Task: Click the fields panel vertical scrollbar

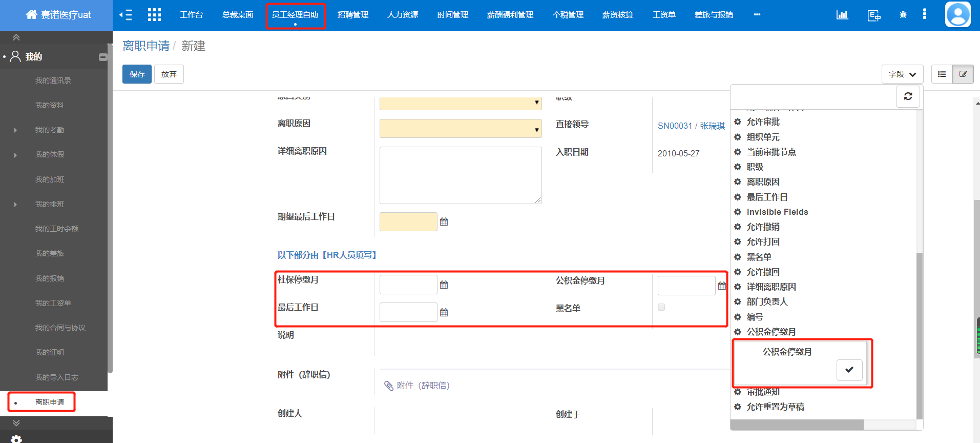Action: pos(919,336)
